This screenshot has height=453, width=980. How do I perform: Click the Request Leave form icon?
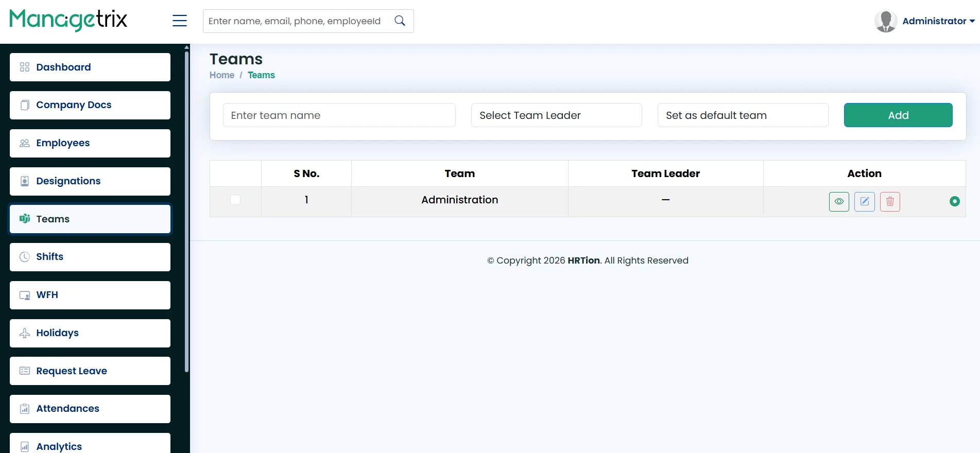pos(25,371)
